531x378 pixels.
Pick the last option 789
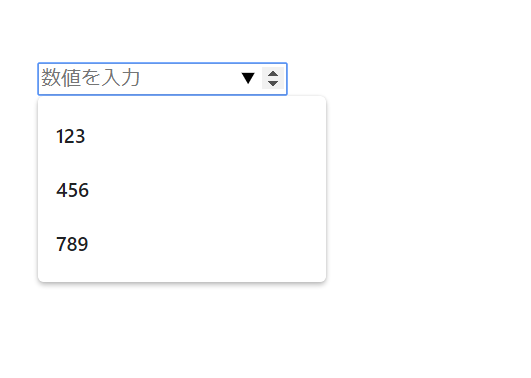click(x=182, y=244)
